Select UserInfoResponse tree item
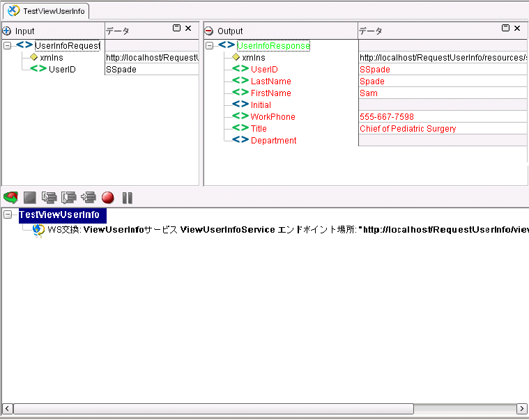 pos(273,45)
